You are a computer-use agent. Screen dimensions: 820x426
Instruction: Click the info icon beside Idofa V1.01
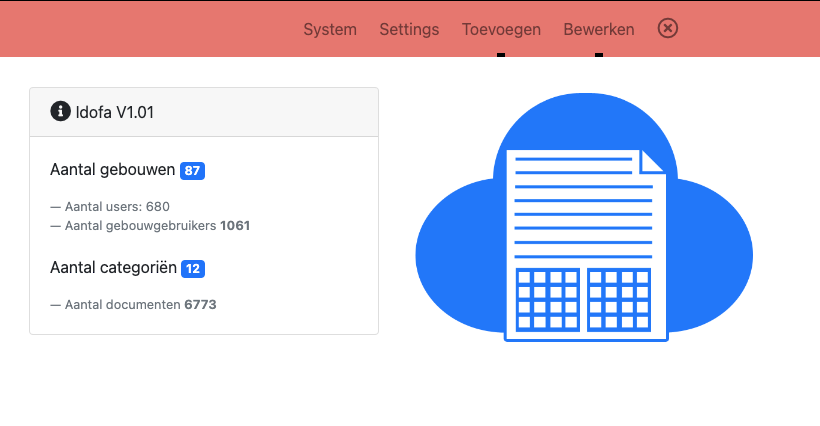pyautogui.click(x=60, y=112)
